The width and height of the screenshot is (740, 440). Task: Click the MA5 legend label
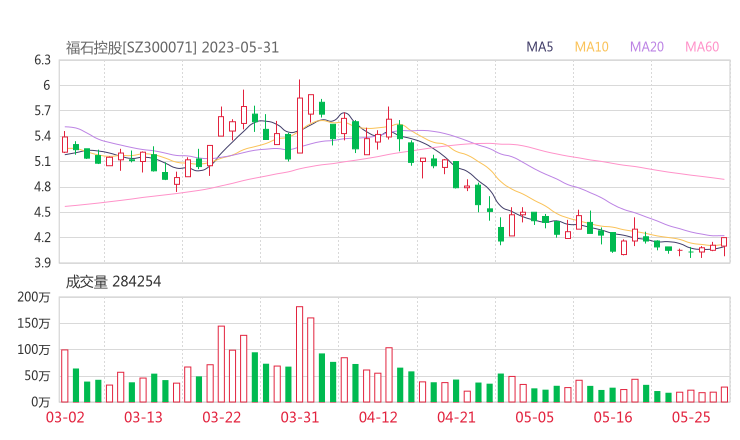539,47
